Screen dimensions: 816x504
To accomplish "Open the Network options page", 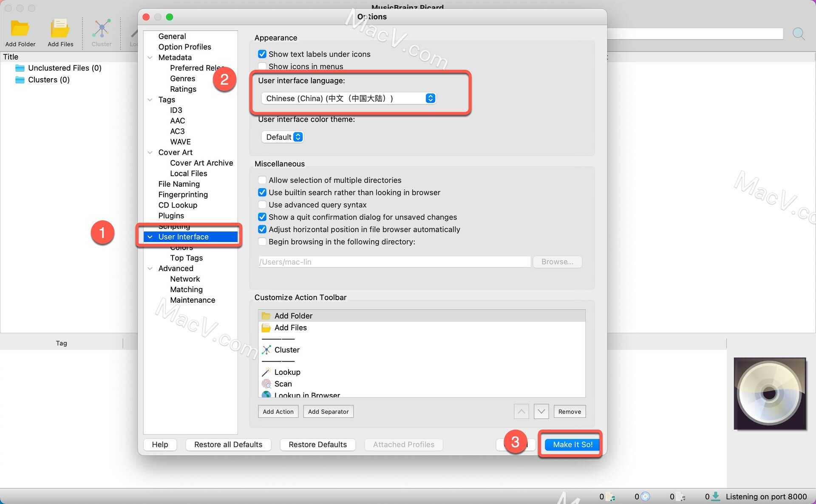I will click(x=185, y=279).
